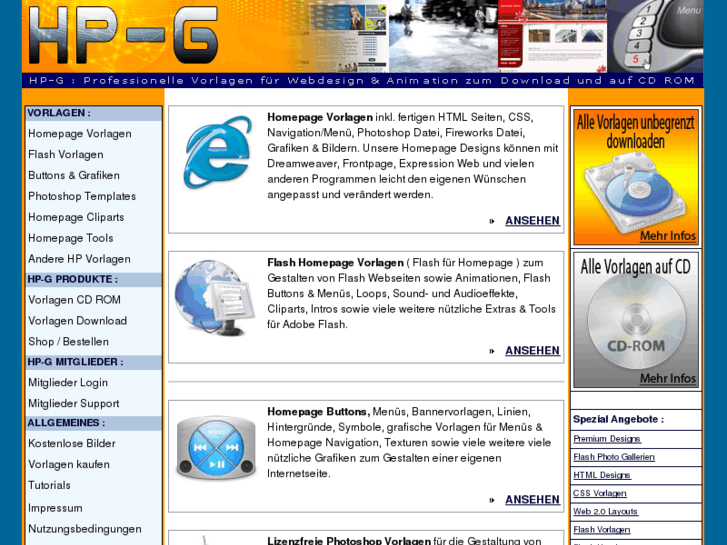Click the media player buttons icon
This screenshot has height=545, width=727.
(x=216, y=447)
